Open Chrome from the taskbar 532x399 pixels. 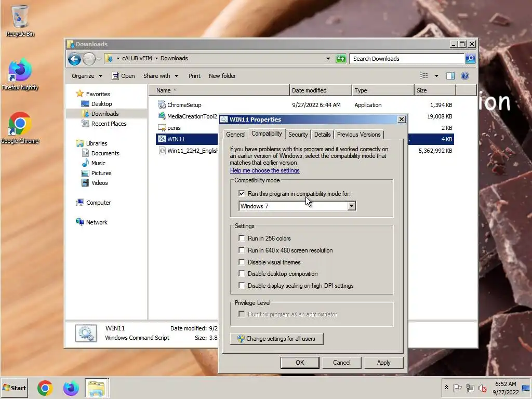45,388
